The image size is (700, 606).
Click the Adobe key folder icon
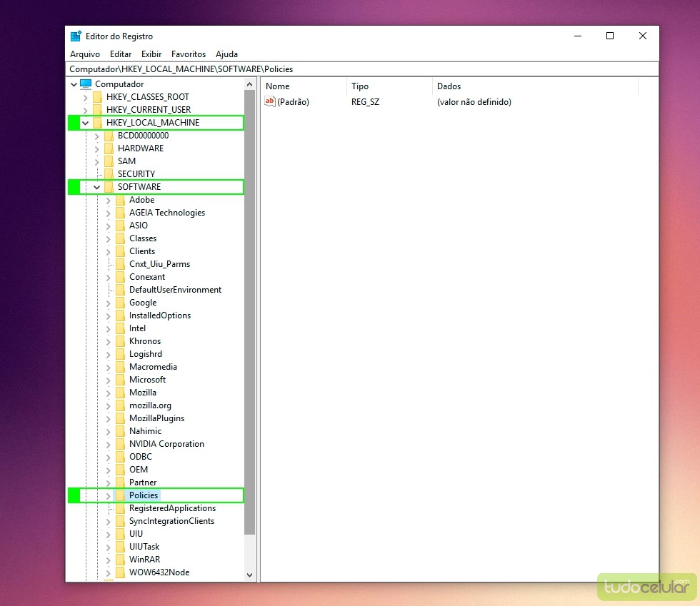tap(120, 200)
